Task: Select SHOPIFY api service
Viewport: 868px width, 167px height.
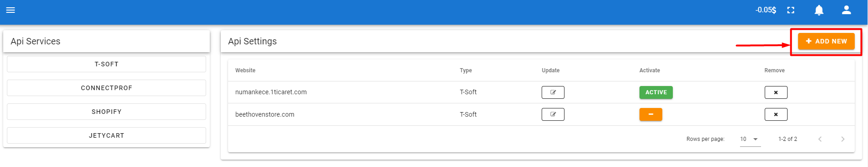Action: coord(107,112)
